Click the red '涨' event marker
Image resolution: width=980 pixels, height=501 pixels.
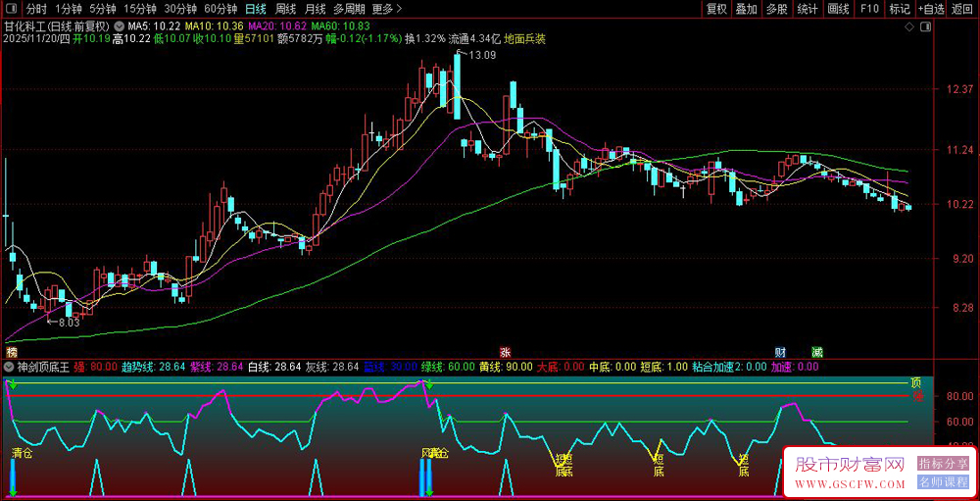coord(506,352)
